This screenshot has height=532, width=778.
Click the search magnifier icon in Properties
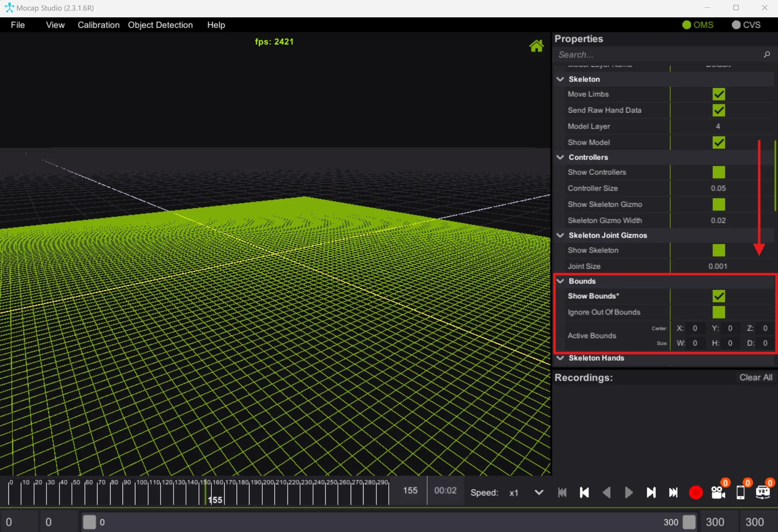[x=767, y=55]
